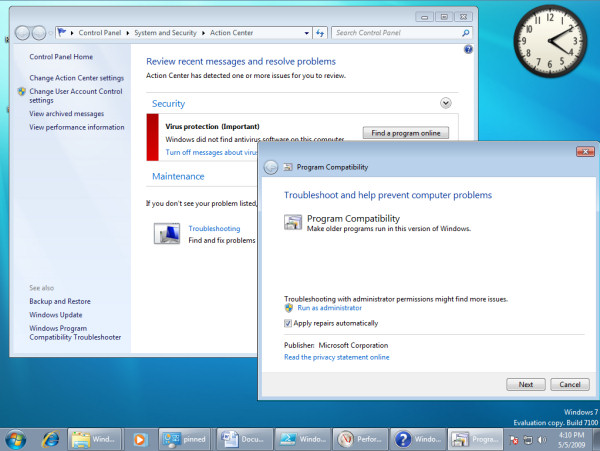Open Control Panel Home link
Screen dimensions: 600x451
61,57
